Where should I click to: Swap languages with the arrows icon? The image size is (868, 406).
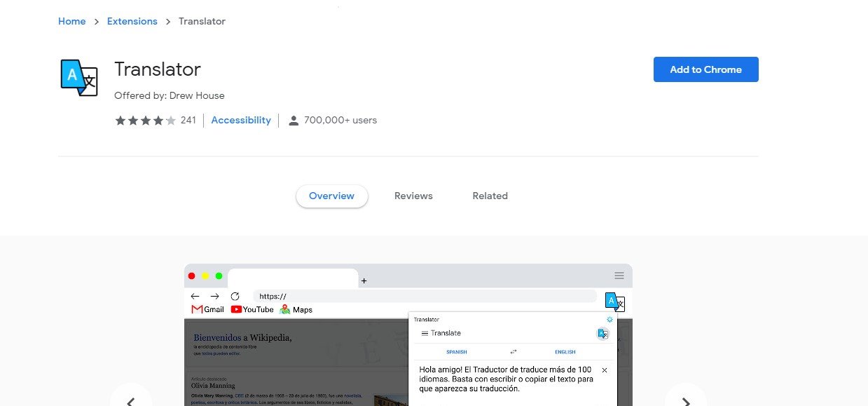(513, 352)
